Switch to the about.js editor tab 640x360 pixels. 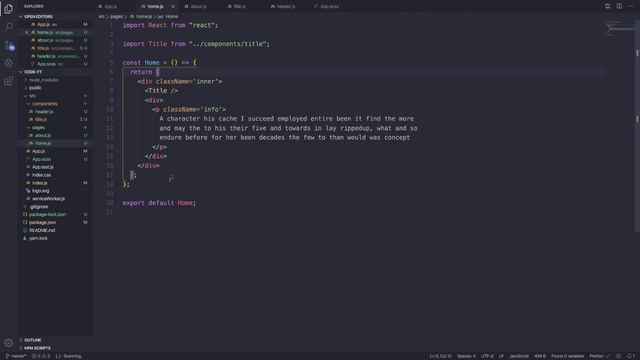point(196,7)
